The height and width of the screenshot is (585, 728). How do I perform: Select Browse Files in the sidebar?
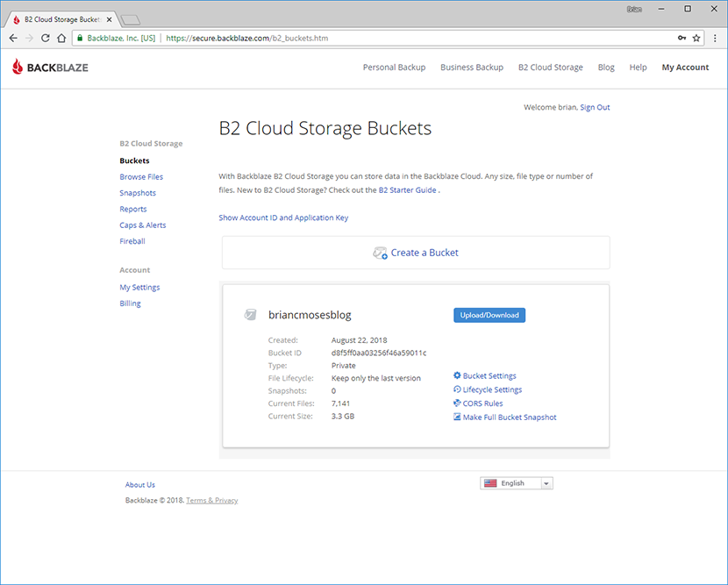(141, 177)
